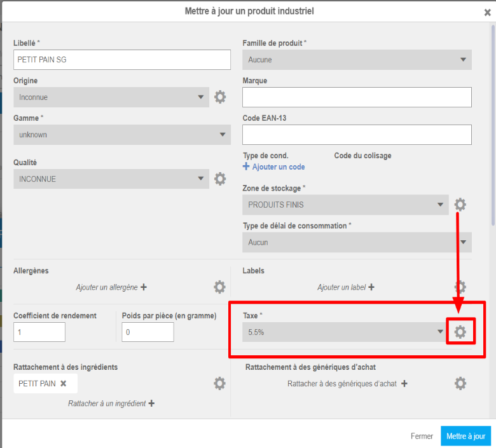Screen dimensions: 496x448
Task: Open the Labels settings gear
Action: point(460,287)
